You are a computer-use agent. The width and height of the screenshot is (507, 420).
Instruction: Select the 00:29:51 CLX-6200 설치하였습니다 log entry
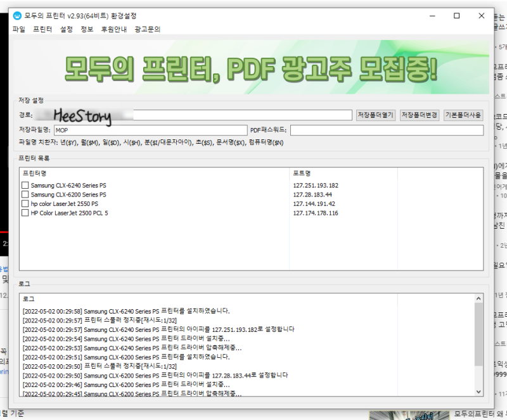[x=126, y=357]
